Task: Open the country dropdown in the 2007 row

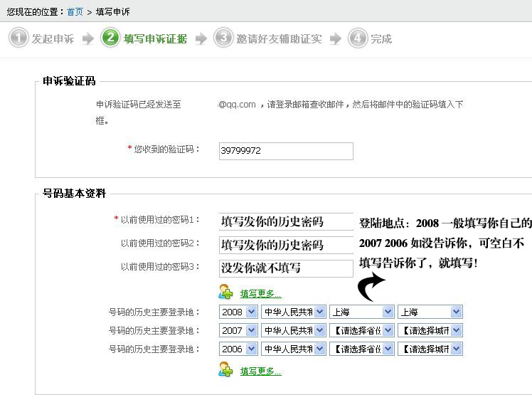Action: point(294,330)
